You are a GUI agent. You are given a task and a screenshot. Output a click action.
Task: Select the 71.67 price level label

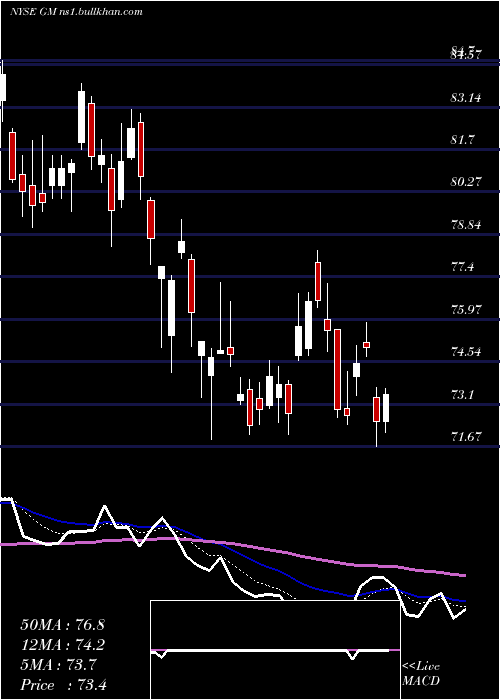click(x=466, y=436)
